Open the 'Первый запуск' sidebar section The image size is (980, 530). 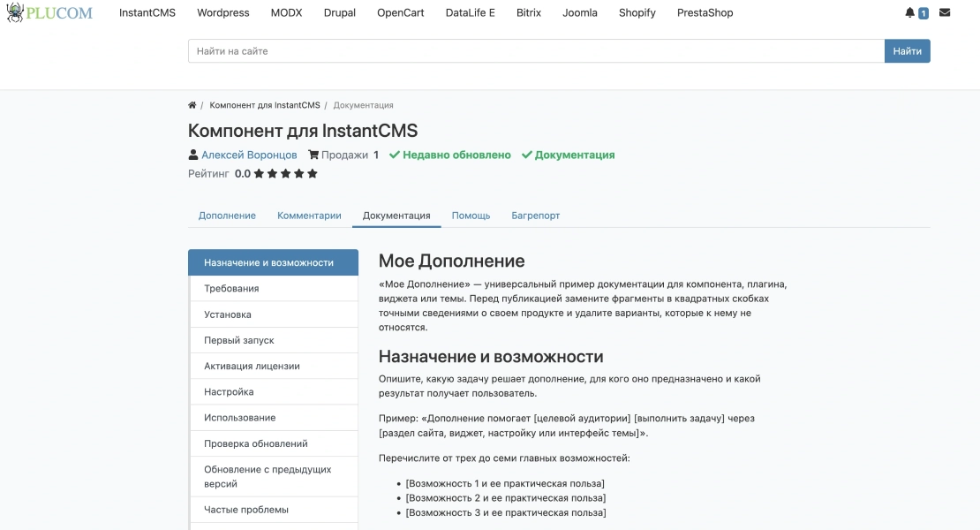273,340
